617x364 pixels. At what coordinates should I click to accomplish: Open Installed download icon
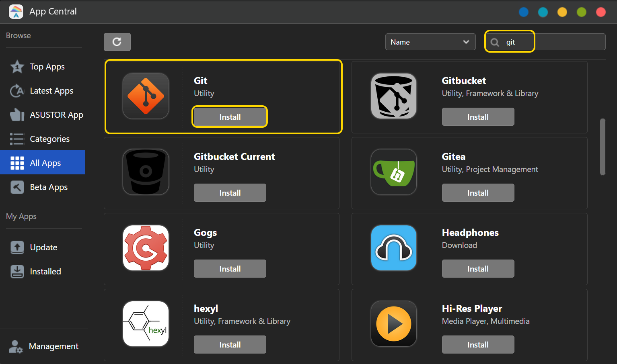pos(17,272)
